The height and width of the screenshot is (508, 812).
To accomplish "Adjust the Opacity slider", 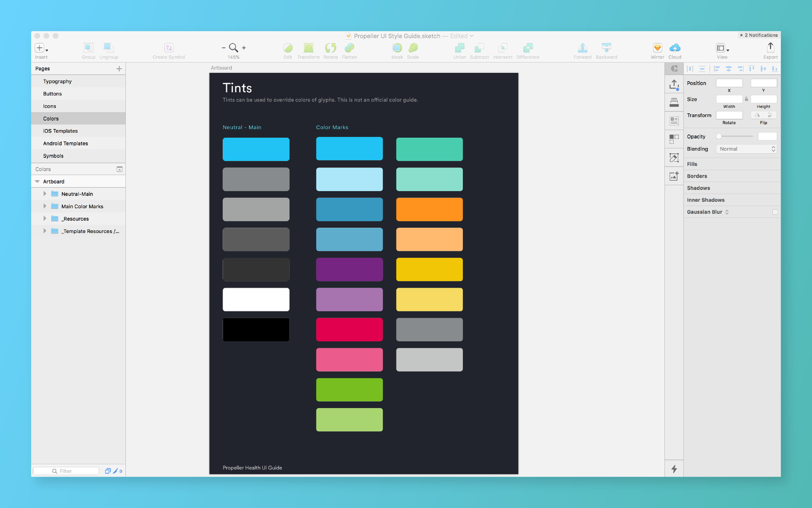I will point(735,136).
